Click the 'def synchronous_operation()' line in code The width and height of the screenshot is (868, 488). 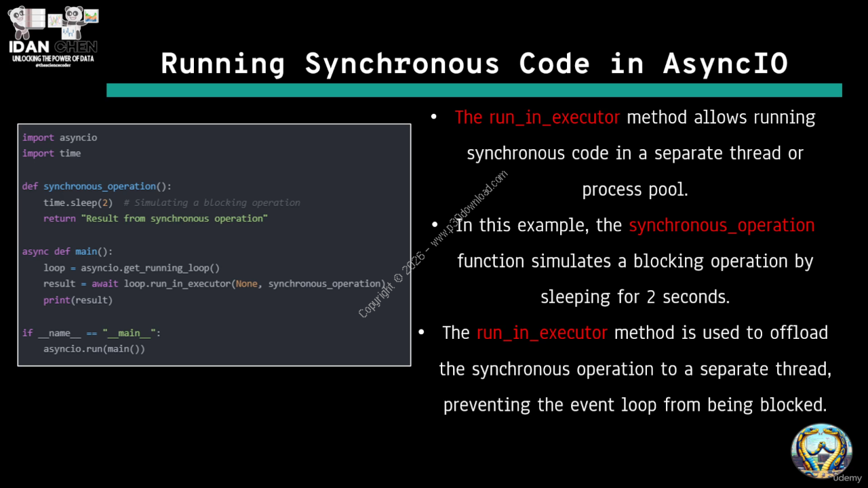[97, 186]
